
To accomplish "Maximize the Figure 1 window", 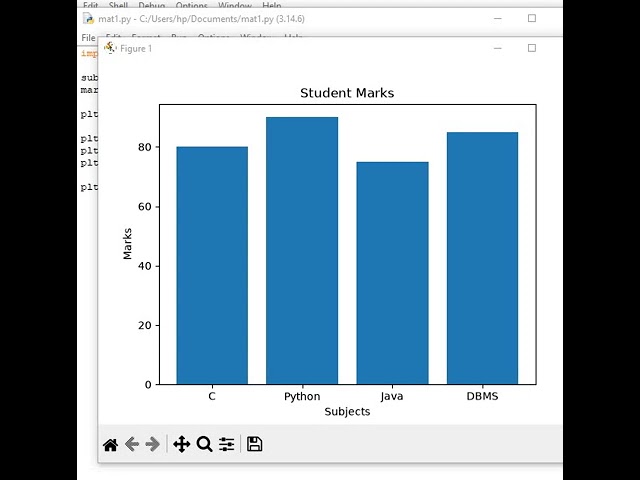I will 532,48.
